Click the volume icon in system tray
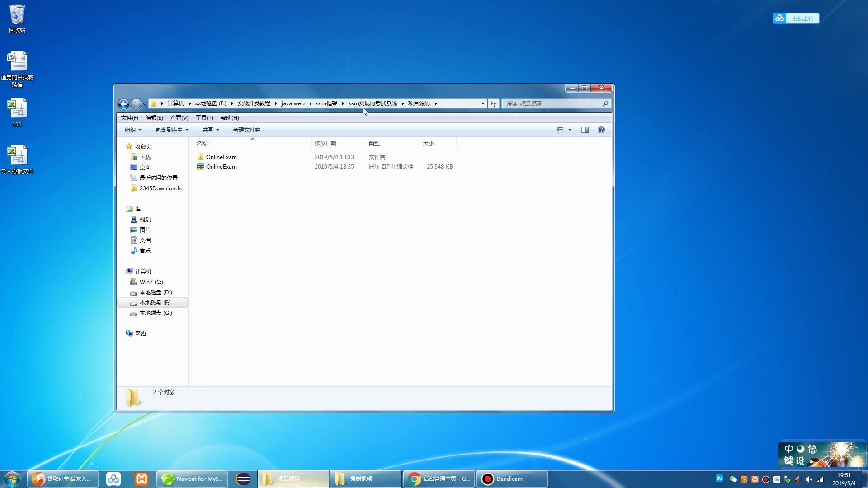The height and width of the screenshot is (488, 868). click(x=809, y=479)
